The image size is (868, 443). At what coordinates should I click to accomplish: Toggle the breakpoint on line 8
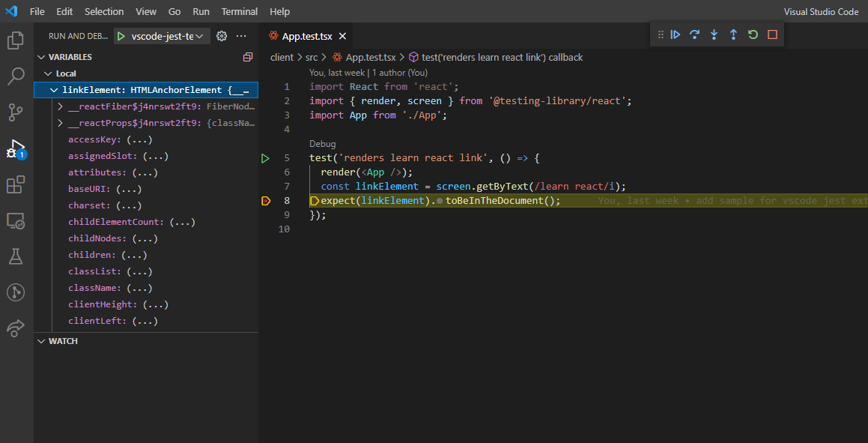click(x=266, y=201)
